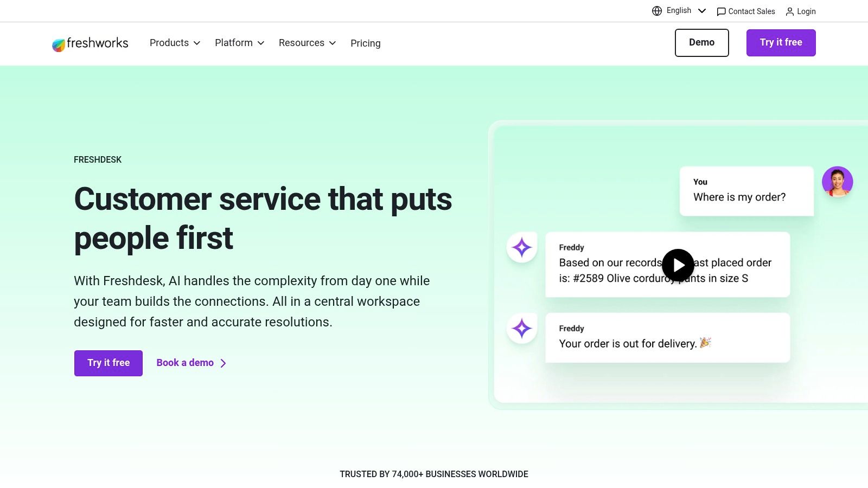
Task: Expand the Platform menu
Action: point(239,43)
